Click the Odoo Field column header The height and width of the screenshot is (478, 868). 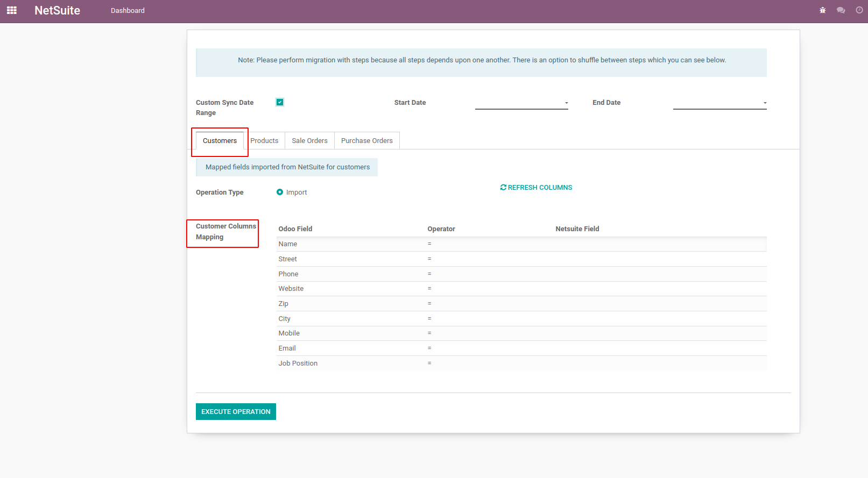pos(295,229)
